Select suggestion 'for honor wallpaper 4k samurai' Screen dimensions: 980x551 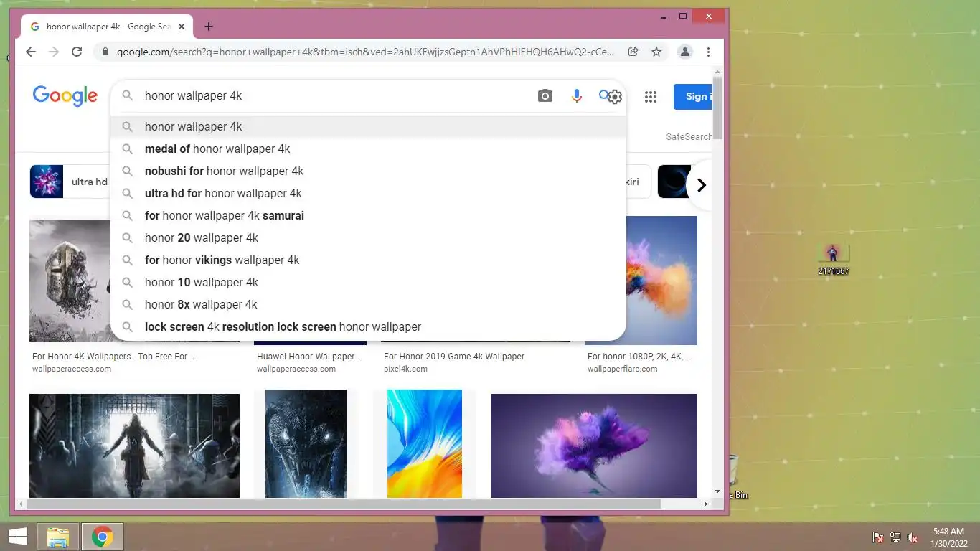368,215
